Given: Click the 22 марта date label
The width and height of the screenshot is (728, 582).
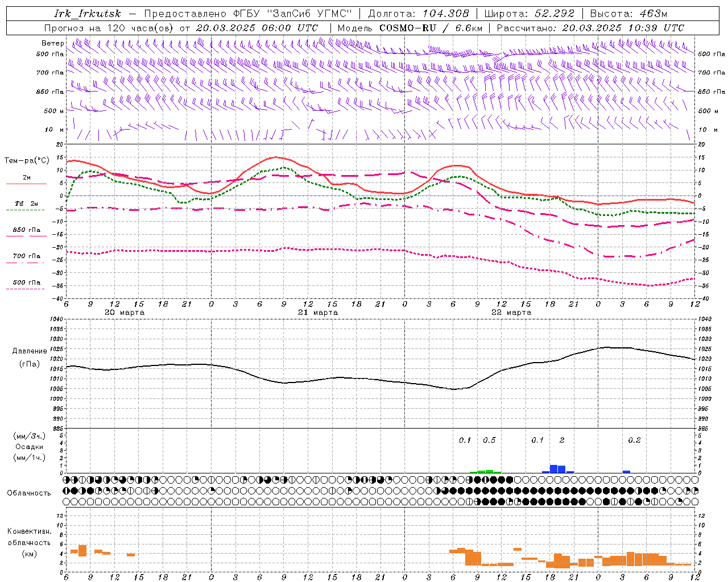Looking at the screenshot, I should point(511,313).
